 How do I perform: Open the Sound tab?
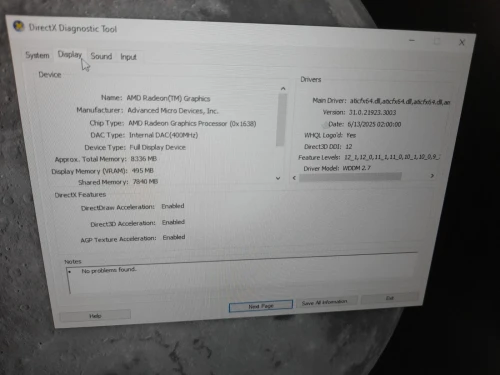101,56
